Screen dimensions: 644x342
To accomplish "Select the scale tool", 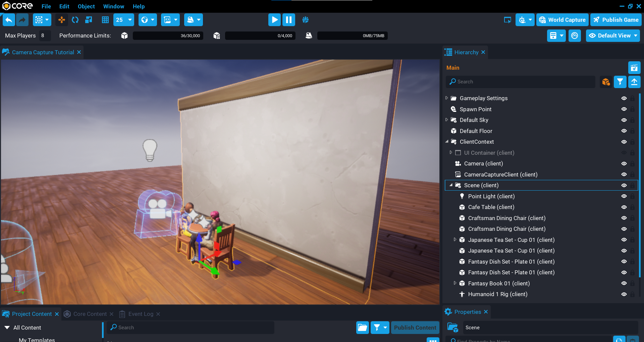I will [x=89, y=20].
